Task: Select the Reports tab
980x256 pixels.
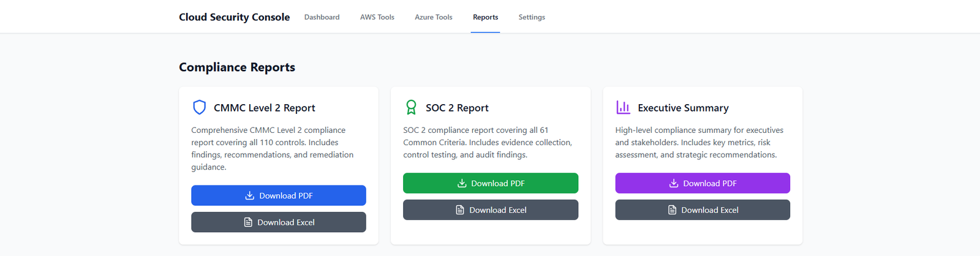Action: [485, 17]
